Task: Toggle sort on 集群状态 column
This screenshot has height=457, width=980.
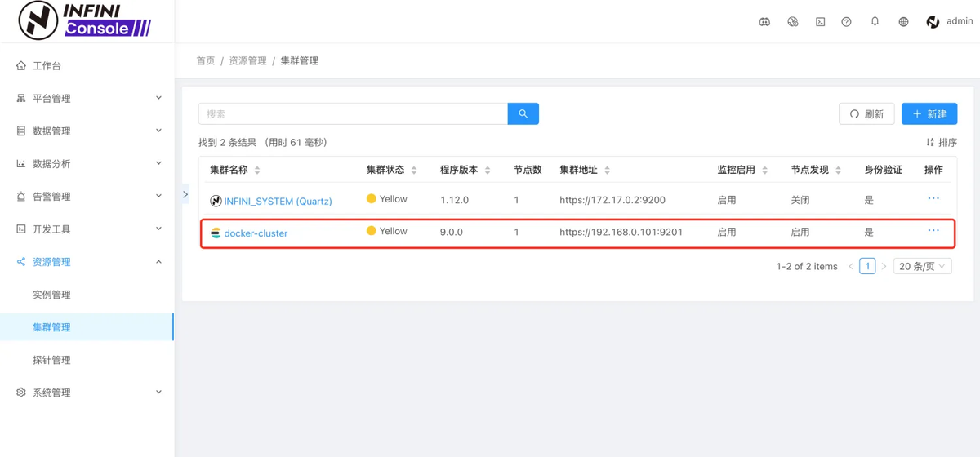Action: pos(414,171)
